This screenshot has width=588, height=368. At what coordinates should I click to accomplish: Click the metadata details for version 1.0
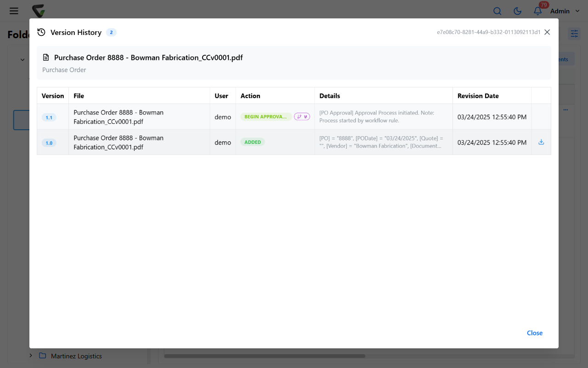point(381,142)
